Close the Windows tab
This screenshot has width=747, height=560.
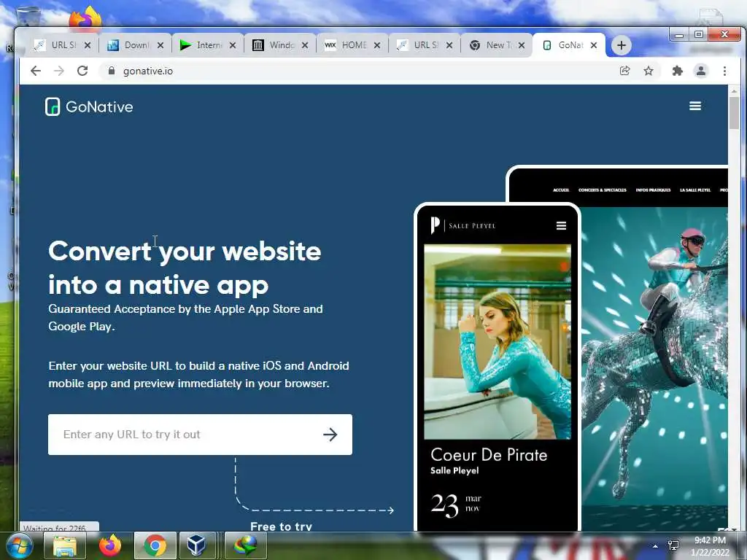tap(305, 45)
